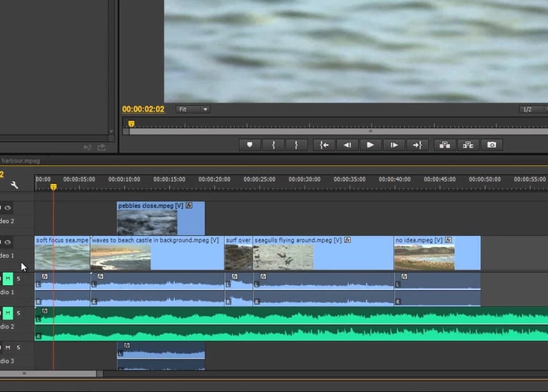Screen dimensions: 548x392
Task: Mute the Audio 3 track
Action: 8,347
